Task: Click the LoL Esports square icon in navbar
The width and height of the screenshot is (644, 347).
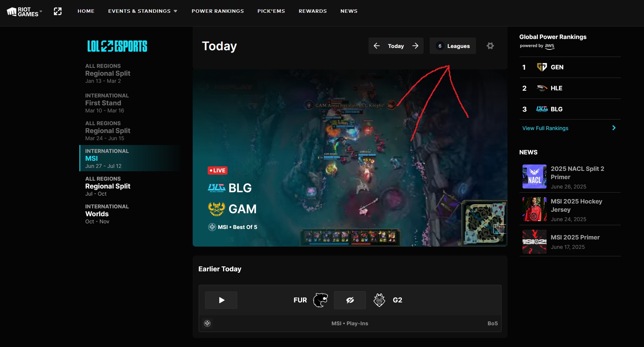Action: [x=58, y=11]
